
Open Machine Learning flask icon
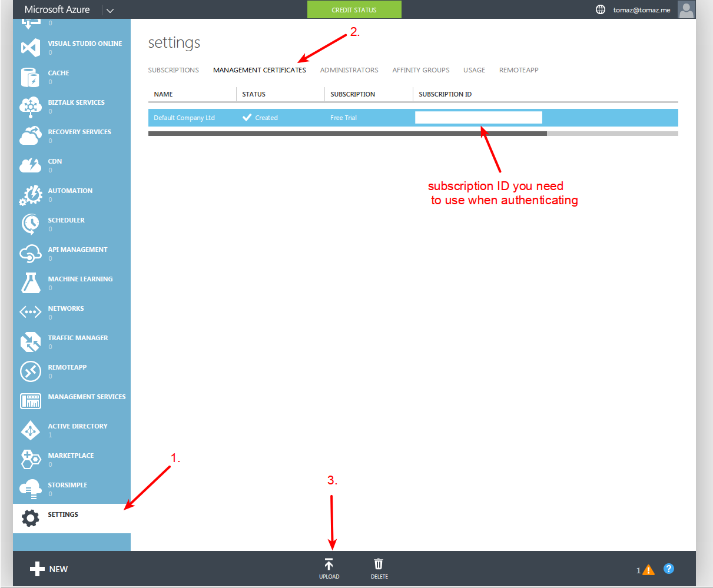[31, 283]
